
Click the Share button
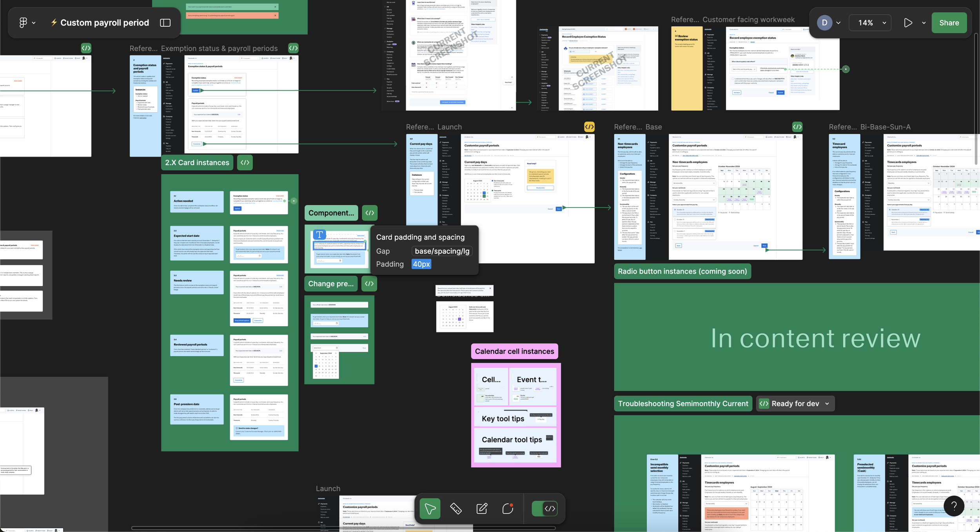point(949,23)
